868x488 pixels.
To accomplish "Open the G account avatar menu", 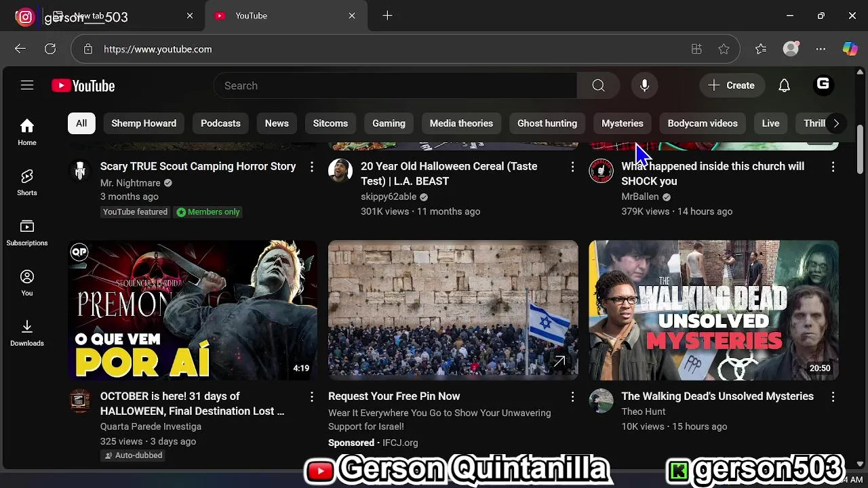I will pyautogui.click(x=823, y=85).
